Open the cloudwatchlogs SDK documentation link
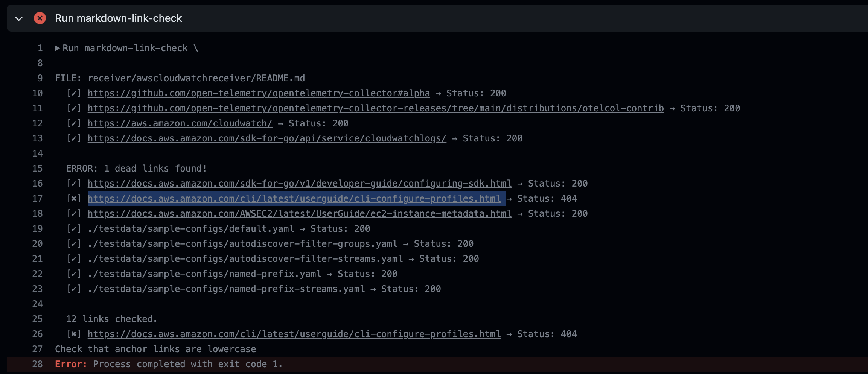This screenshot has width=868, height=374. (266, 138)
